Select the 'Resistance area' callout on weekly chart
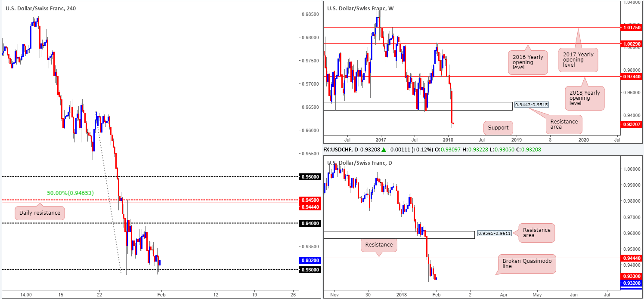Viewport: 644px width, 299px height. [564, 124]
